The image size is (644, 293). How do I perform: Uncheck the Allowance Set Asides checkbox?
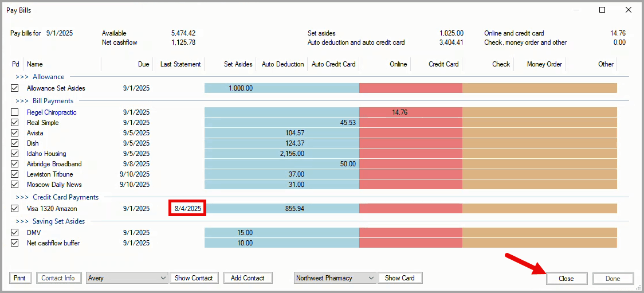pos(15,88)
